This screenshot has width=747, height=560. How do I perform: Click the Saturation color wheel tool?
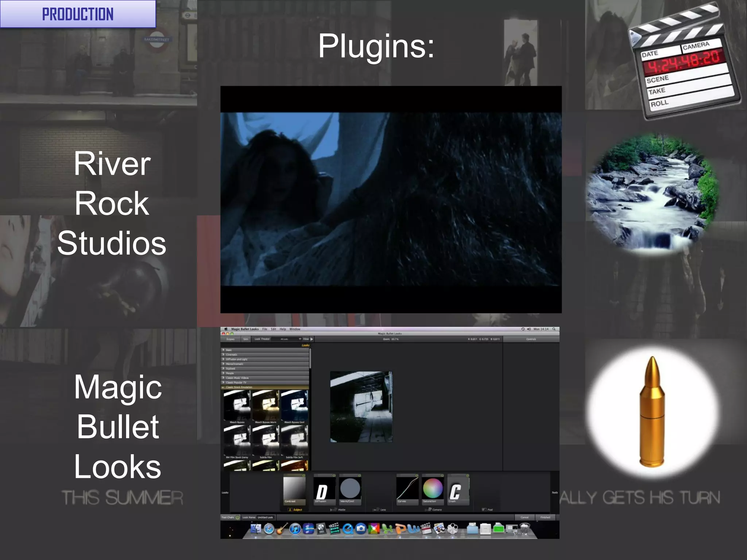click(433, 489)
